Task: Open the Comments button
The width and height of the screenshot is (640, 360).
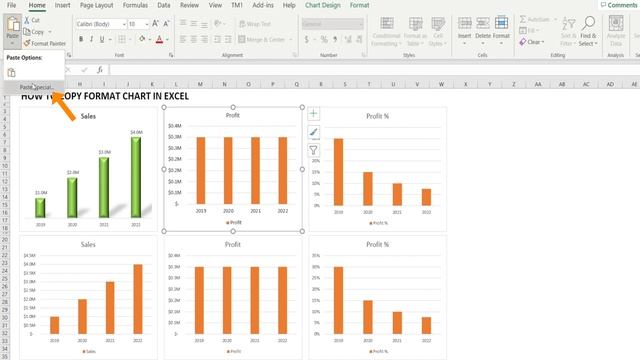Action: tap(619, 5)
